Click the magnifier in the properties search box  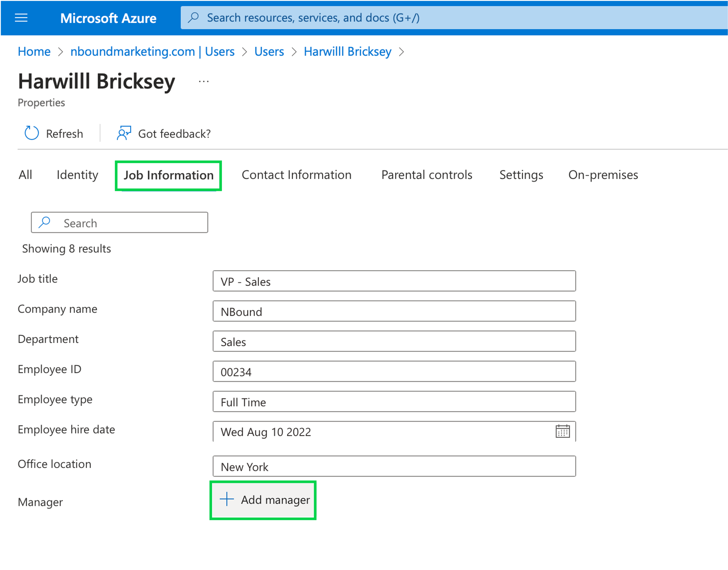pyautogui.click(x=44, y=222)
